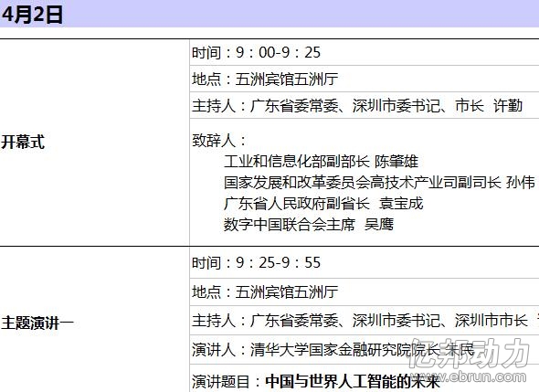539x392 pixels.
Task: Click the 致辞人 heading text
Action: (219, 141)
